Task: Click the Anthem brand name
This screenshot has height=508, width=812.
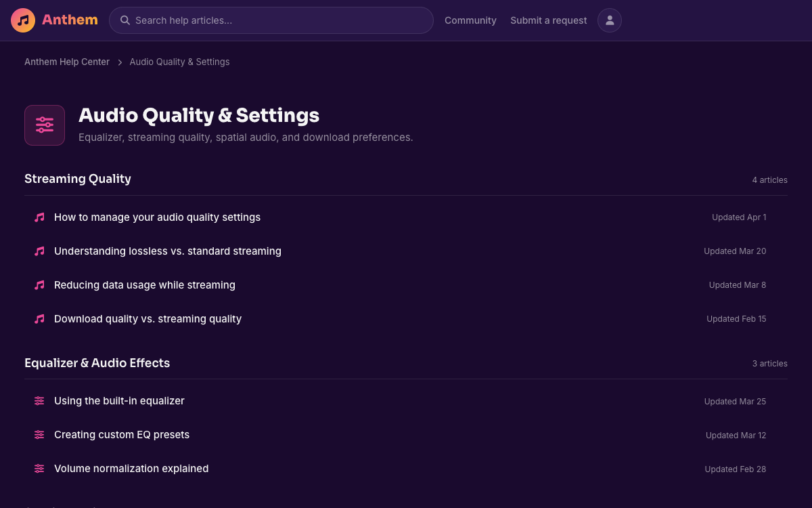Action: [70, 20]
